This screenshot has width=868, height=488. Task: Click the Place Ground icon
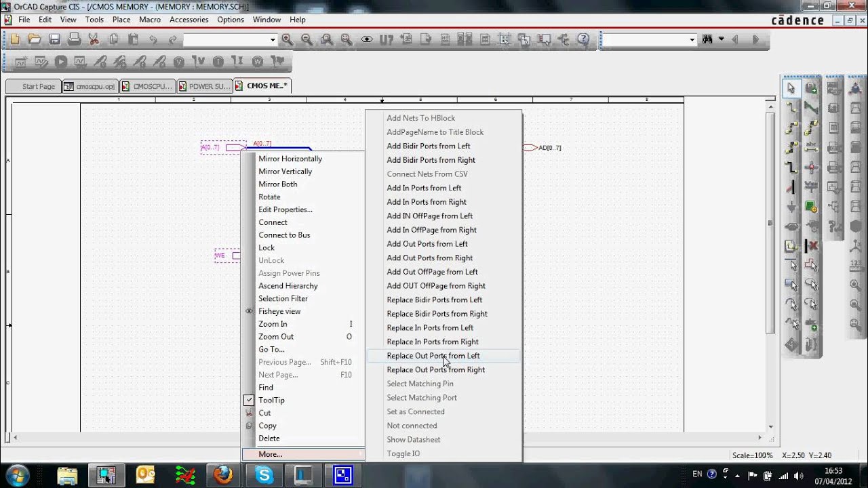791,206
